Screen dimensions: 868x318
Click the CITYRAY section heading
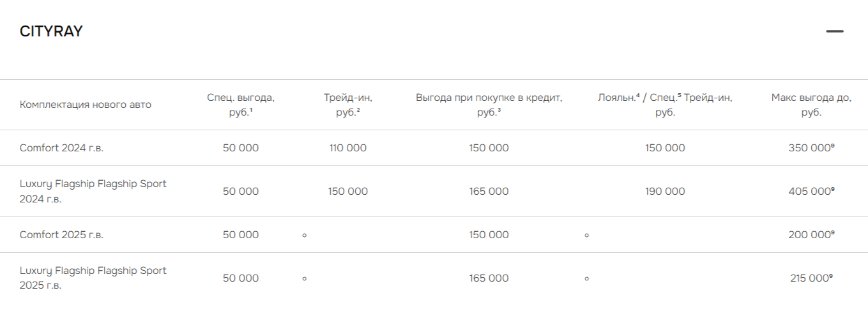click(x=51, y=31)
